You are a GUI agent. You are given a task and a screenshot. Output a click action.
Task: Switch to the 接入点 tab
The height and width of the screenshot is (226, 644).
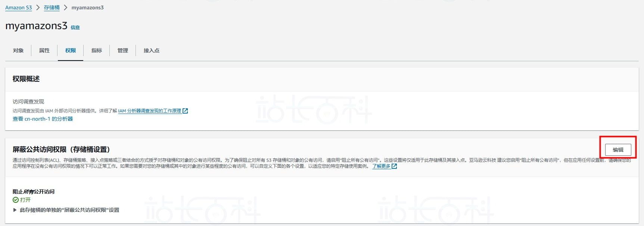pos(152,50)
